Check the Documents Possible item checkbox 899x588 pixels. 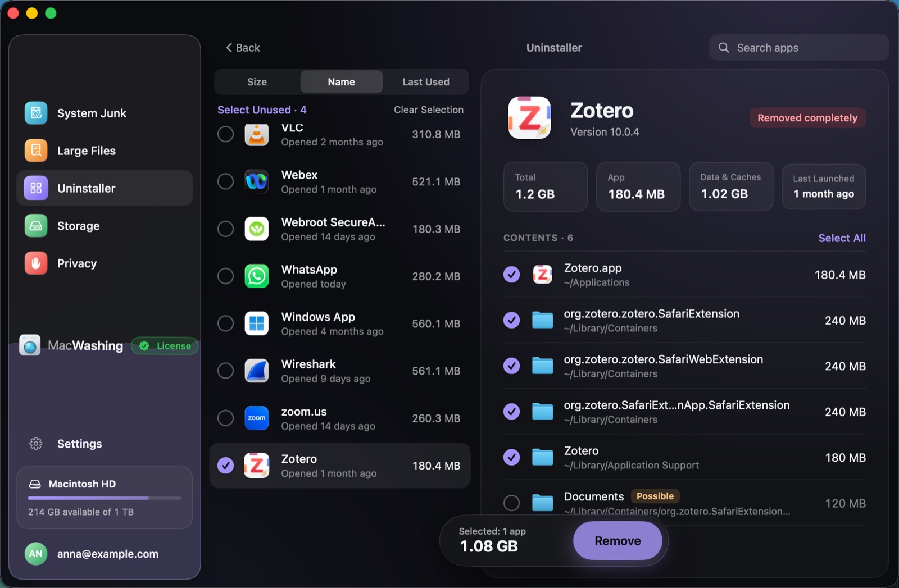pyautogui.click(x=511, y=503)
